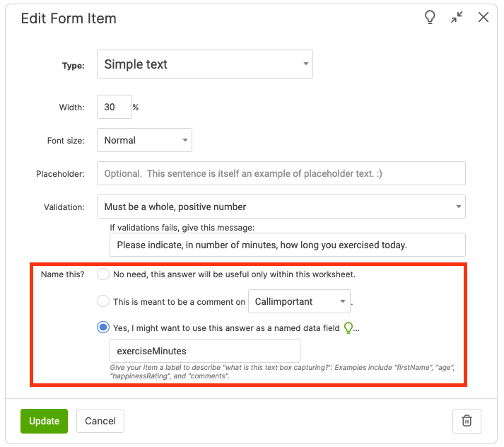The image size is (504, 447).
Task: Click the Placeholder text field
Action: (x=281, y=173)
